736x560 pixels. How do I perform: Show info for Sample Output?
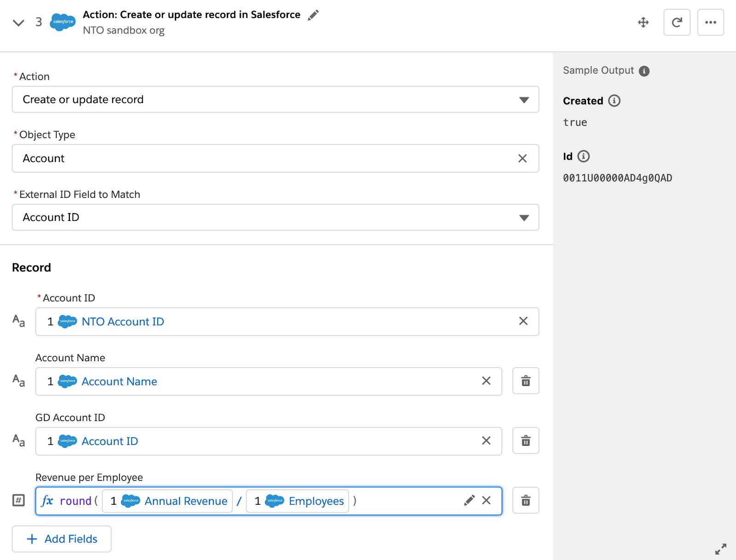click(644, 71)
